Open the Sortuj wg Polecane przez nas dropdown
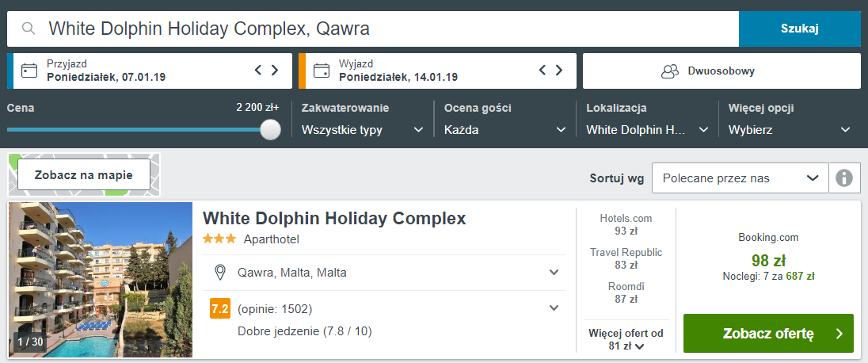The image size is (868, 363). [x=740, y=178]
